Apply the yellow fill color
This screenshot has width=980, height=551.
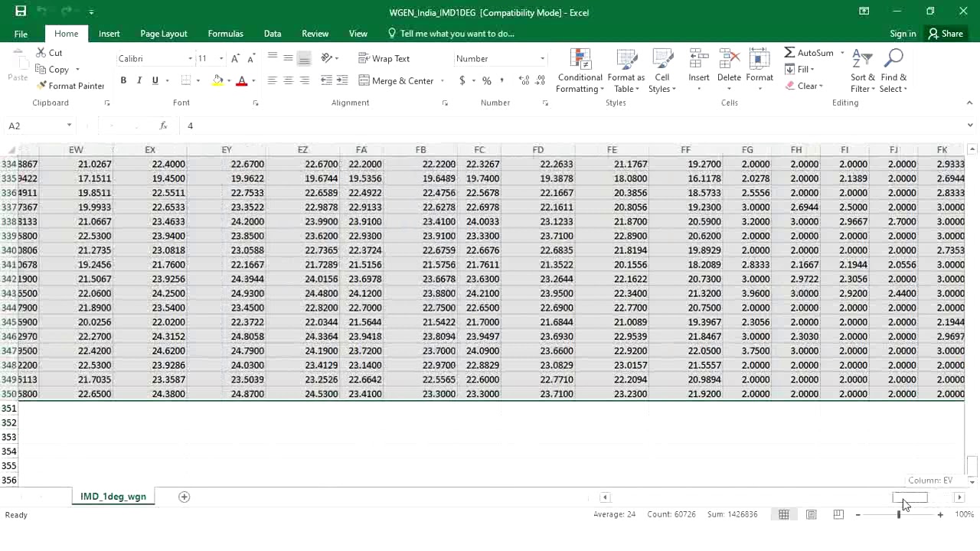coord(217,80)
